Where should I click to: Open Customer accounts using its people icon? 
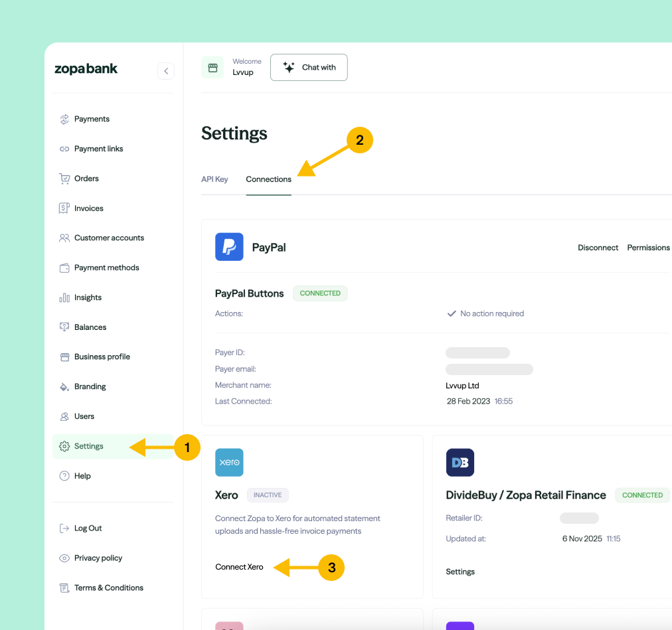[x=64, y=238]
